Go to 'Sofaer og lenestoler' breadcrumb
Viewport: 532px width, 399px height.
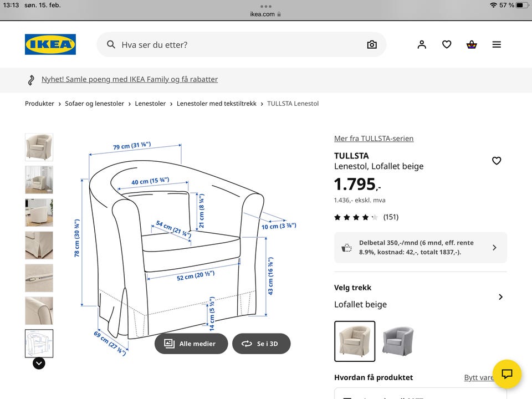[94, 104]
